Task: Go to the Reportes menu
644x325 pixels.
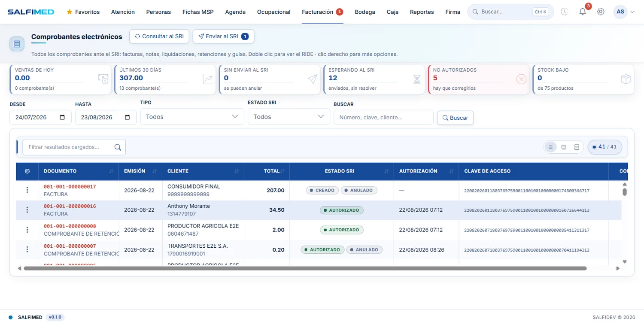Action: pos(422,12)
